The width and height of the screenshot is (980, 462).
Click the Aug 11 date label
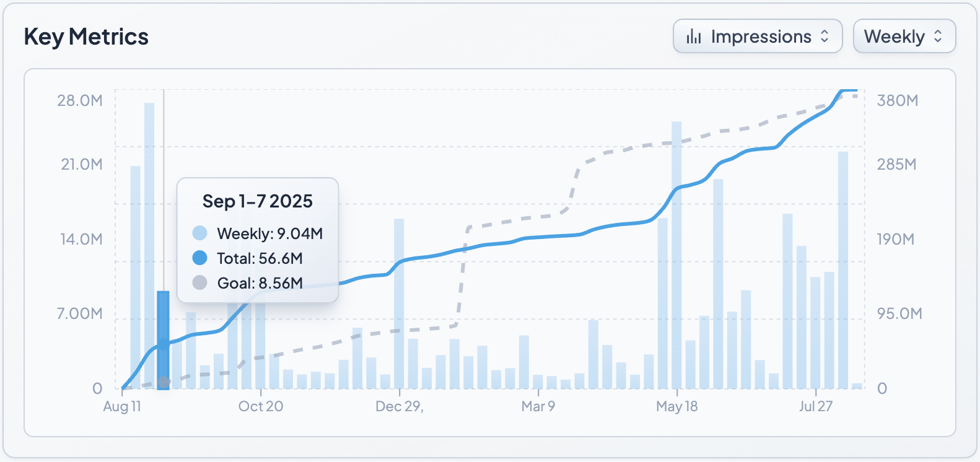pos(122,406)
